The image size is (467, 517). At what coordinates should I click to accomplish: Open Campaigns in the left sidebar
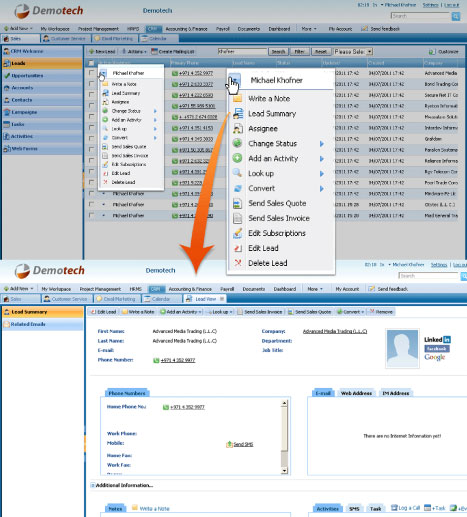point(42,112)
